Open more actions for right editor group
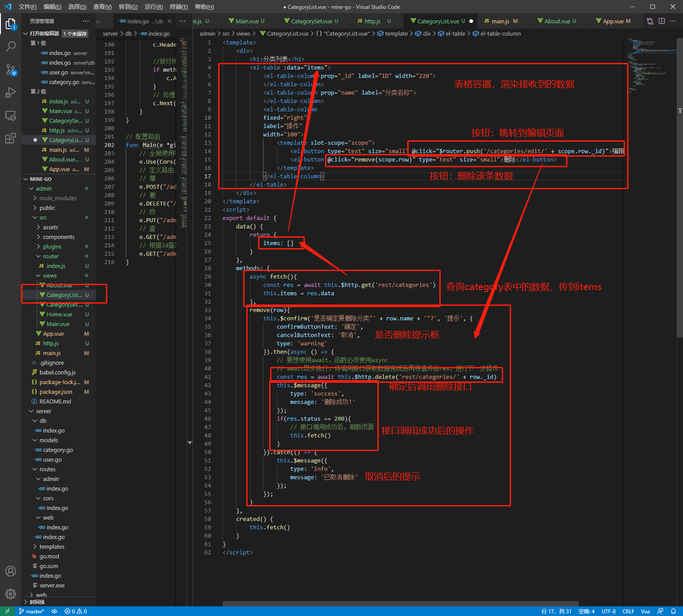The width and height of the screenshot is (683, 616). (x=673, y=21)
